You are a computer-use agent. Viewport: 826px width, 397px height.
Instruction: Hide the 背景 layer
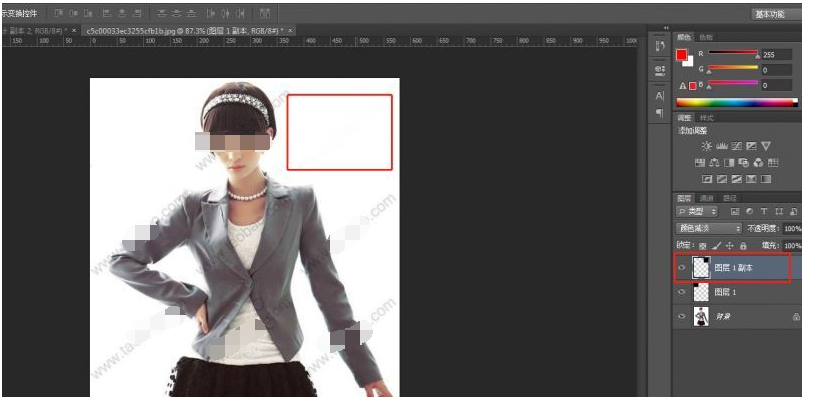682,316
